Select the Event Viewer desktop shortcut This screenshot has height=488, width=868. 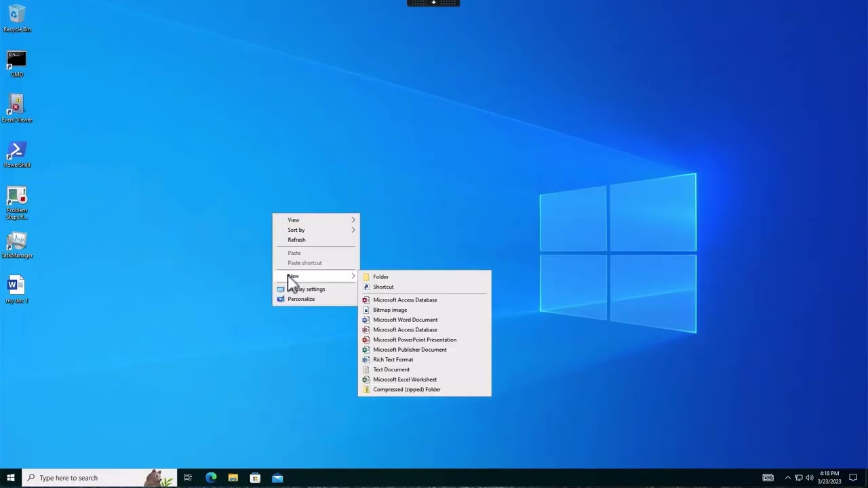pos(17,108)
